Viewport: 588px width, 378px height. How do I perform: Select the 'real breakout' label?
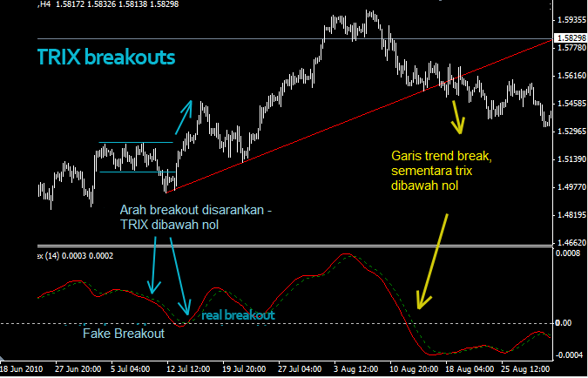point(238,315)
